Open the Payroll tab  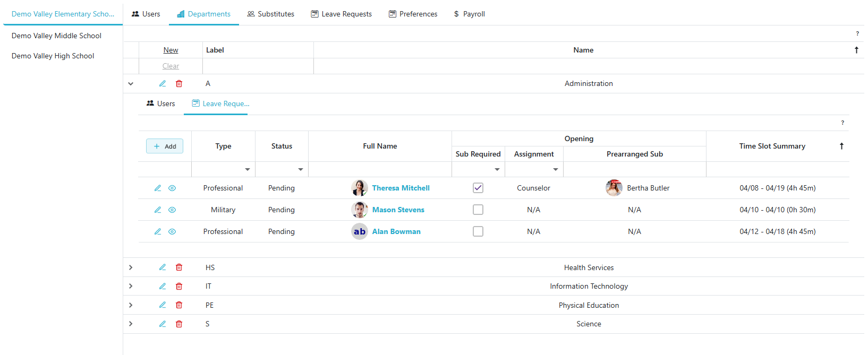469,14
